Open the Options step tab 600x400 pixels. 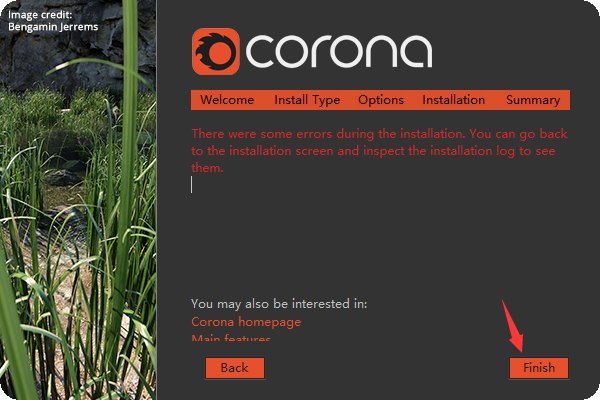[x=381, y=100]
